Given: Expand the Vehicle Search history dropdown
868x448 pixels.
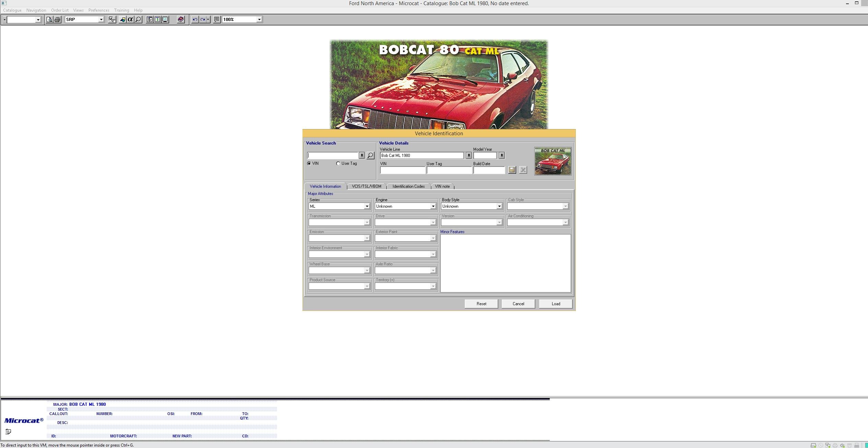Looking at the screenshot, I should pos(362,156).
